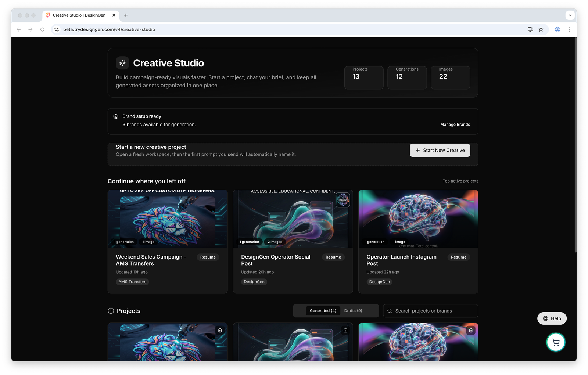Bookmark the page with the star icon
Image resolution: width=588 pixels, height=375 pixels.
[x=541, y=29]
